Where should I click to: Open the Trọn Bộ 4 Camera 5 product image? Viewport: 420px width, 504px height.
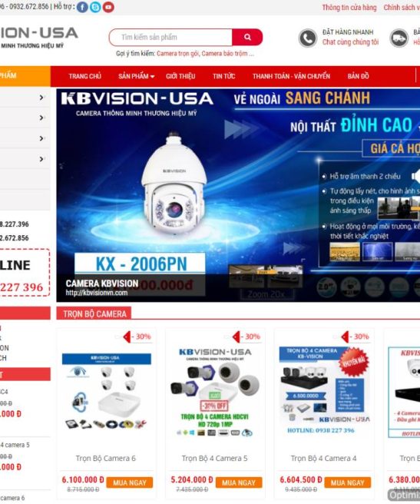[215, 392]
